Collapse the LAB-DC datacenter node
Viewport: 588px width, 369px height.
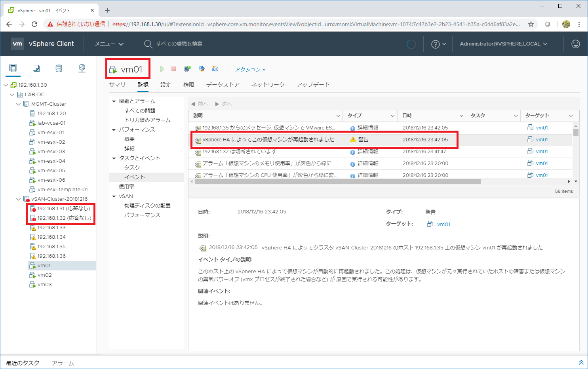(x=12, y=95)
